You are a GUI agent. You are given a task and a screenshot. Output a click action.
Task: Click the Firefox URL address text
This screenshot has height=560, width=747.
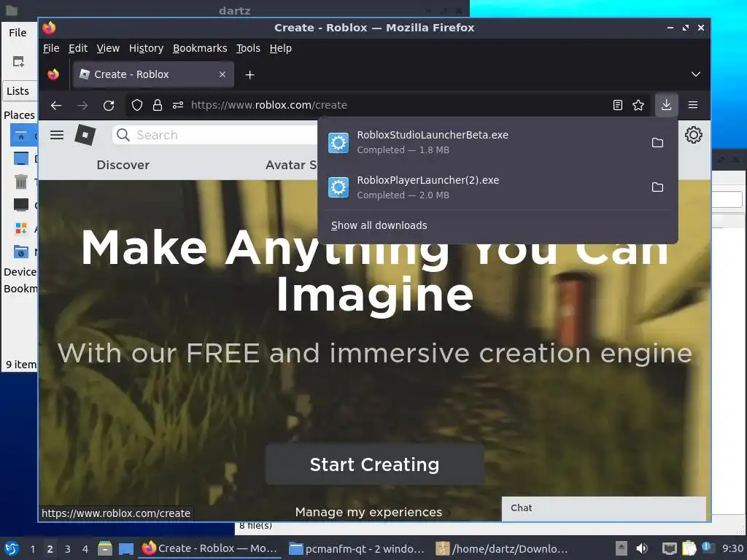pyautogui.click(x=268, y=105)
